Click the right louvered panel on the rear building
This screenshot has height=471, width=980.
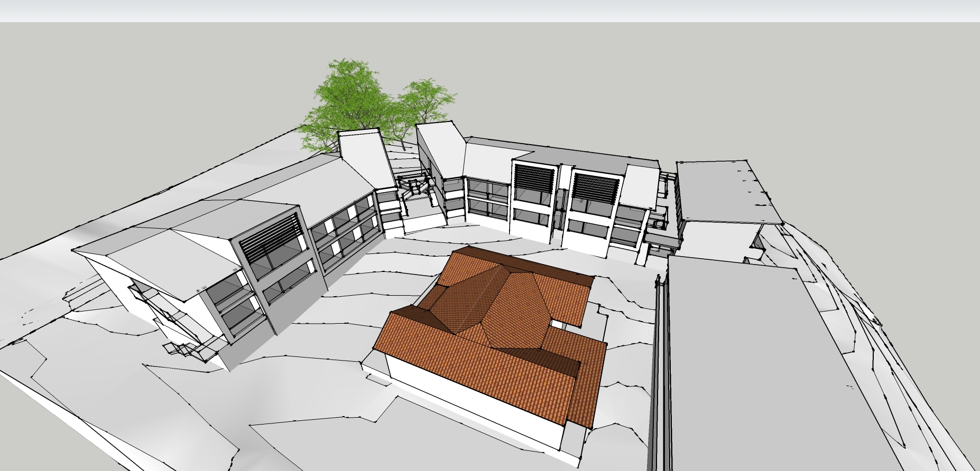(x=596, y=189)
